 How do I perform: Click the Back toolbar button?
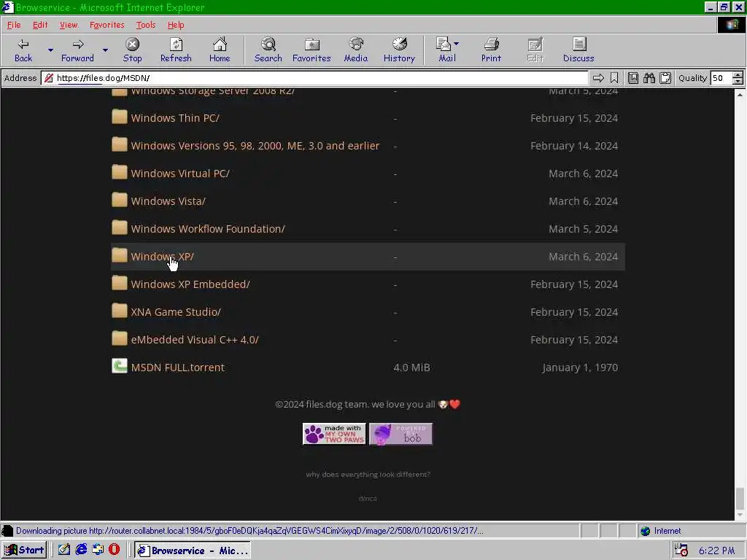[x=23, y=50]
